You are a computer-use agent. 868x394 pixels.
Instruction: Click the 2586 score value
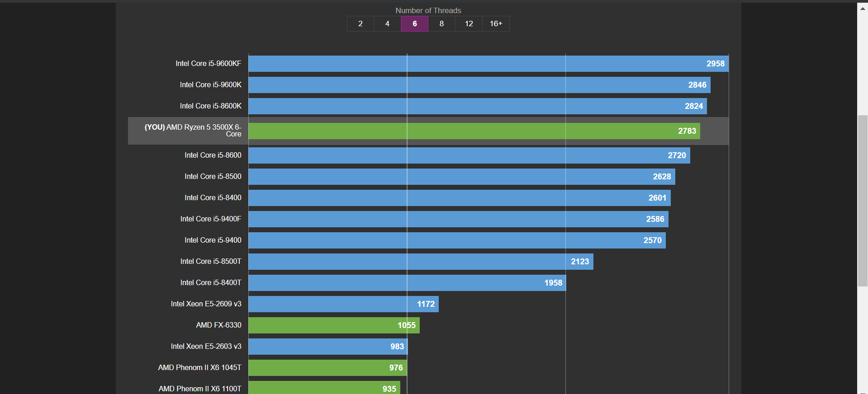tap(655, 219)
